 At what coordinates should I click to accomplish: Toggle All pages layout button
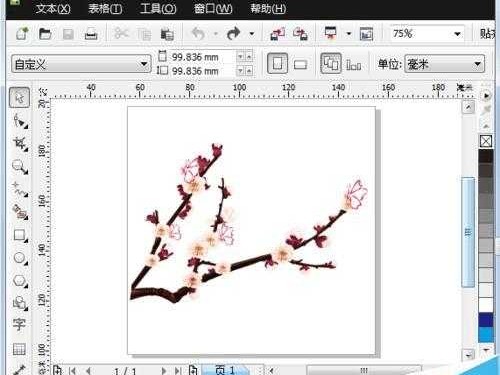pos(331,63)
